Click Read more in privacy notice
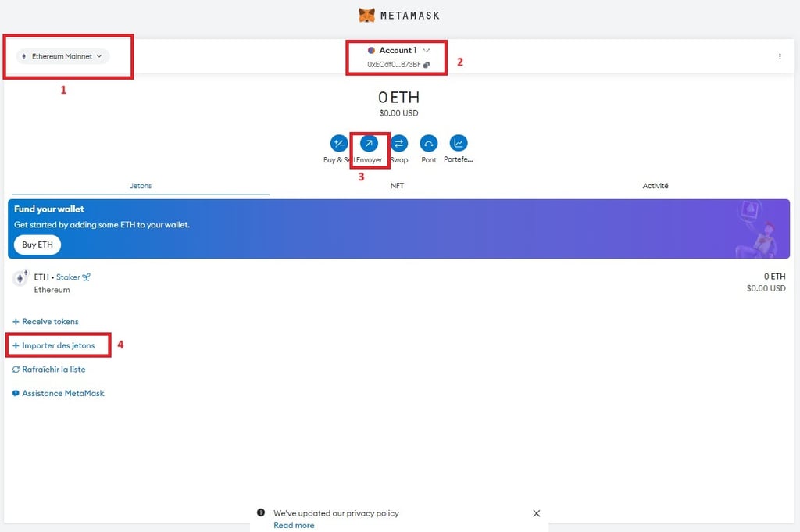 tap(294, 526)
